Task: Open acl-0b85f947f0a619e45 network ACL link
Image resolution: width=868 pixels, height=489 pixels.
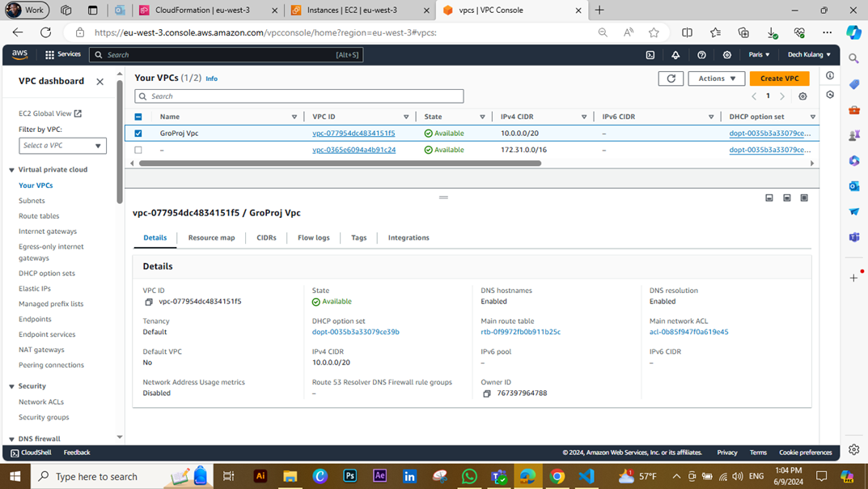Action: tap(688, 332)
